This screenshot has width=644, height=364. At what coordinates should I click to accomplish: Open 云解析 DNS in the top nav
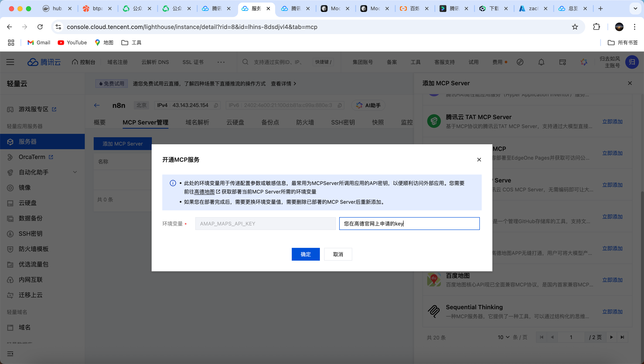point(155,62)
